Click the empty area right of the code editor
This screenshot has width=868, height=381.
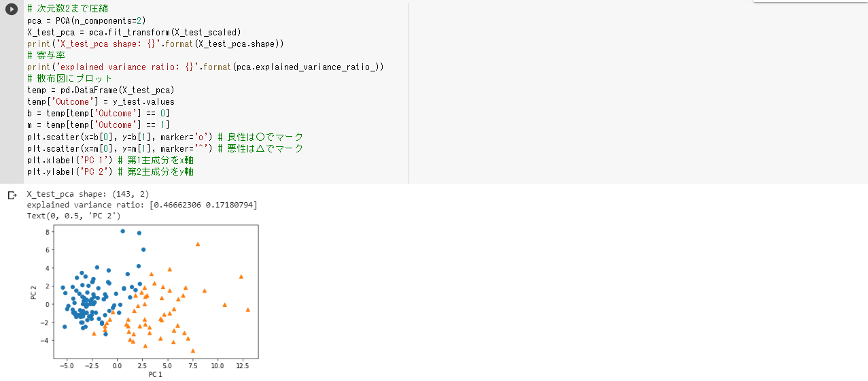point(638,93)
